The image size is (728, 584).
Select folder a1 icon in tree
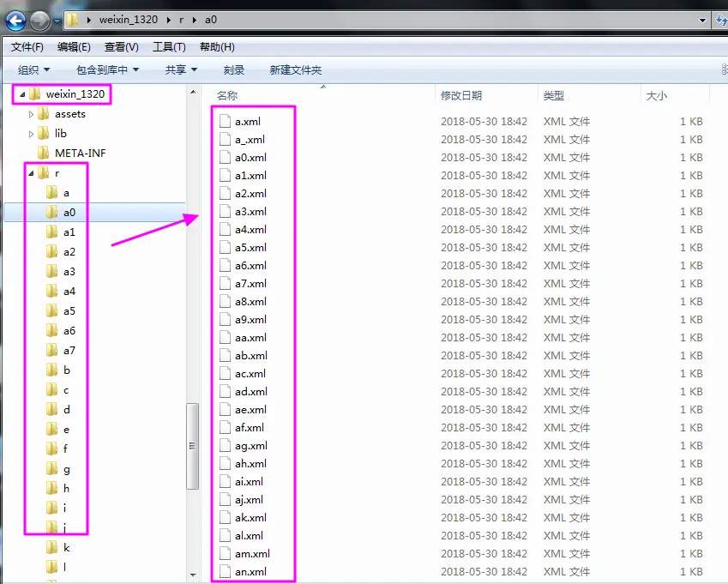(x=52, y=232)
